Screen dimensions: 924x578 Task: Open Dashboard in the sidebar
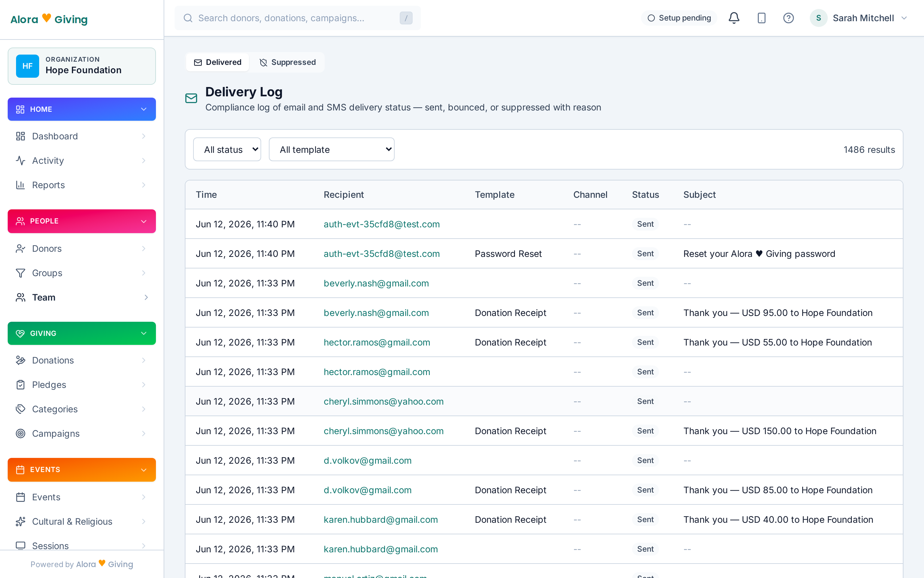82,136
